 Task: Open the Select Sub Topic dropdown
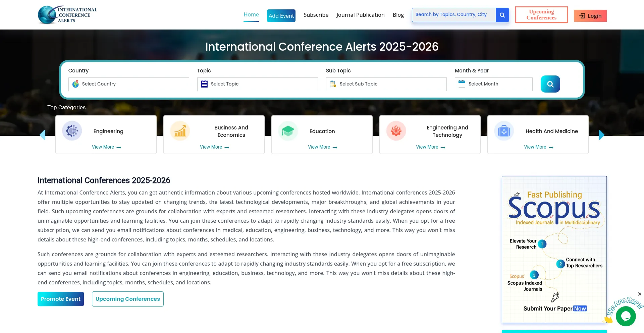386,84
